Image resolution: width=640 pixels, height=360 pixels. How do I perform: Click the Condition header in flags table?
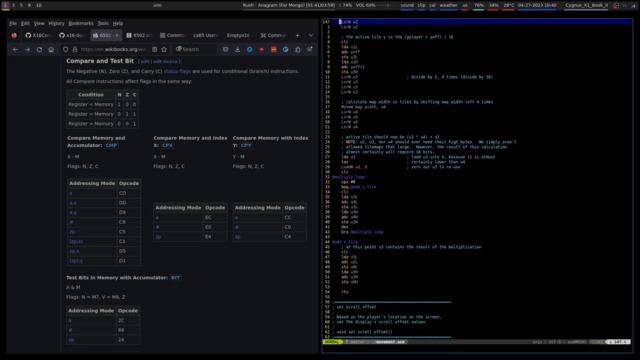coord(91,95)
